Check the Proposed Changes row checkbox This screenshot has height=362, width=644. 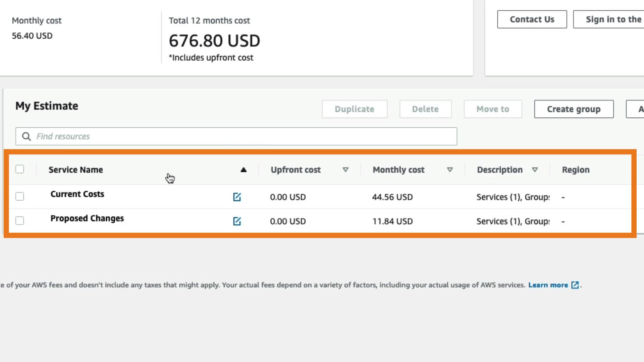(x=20, y=221)
